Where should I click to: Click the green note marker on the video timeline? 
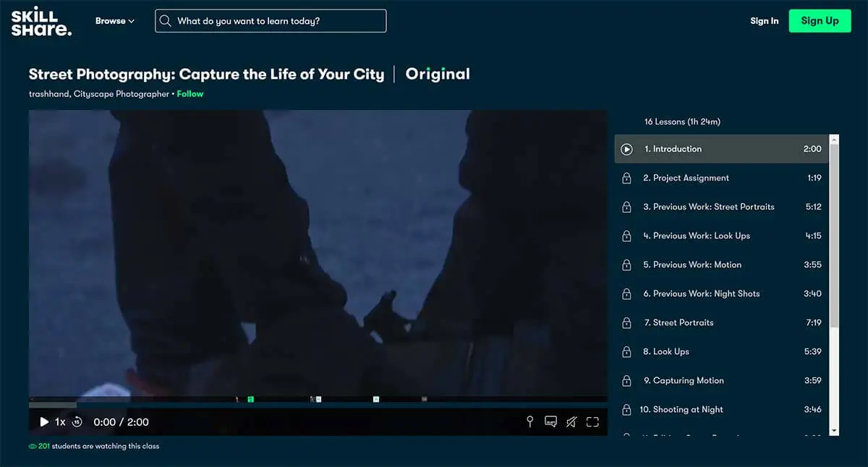point(250,399)
